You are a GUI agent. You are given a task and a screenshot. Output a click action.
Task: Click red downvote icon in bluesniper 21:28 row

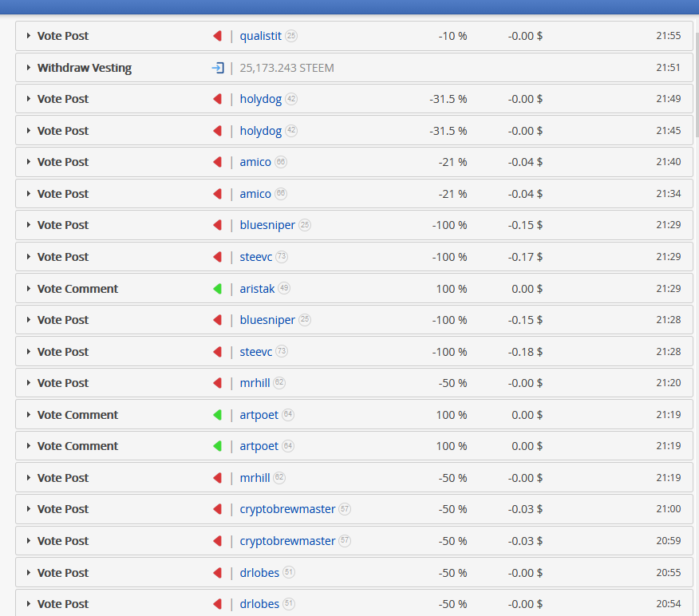click(x=218, y=320)
